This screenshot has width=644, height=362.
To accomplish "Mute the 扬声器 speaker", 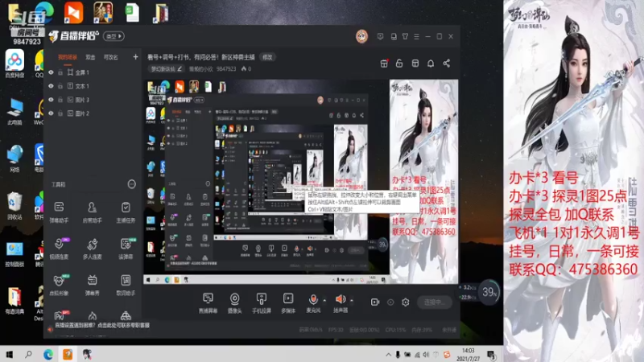I will click(340, 303).
